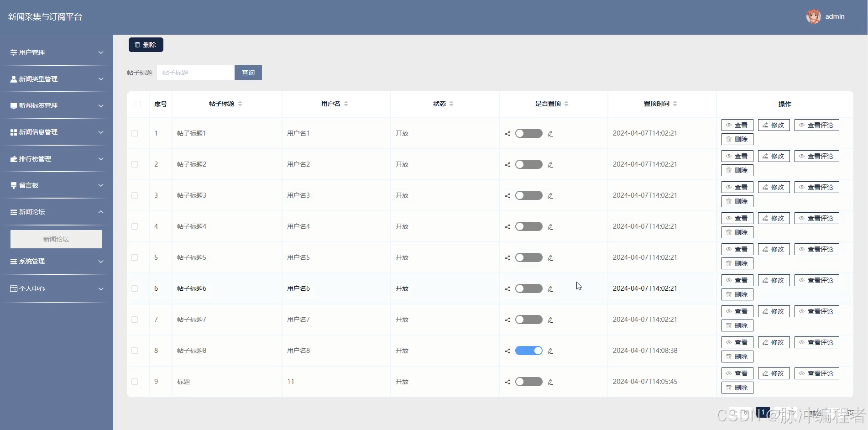Toggle pin slider for 帖子标题4
The width and height of the screenshot is (868, 430).
tap(529, 226)
